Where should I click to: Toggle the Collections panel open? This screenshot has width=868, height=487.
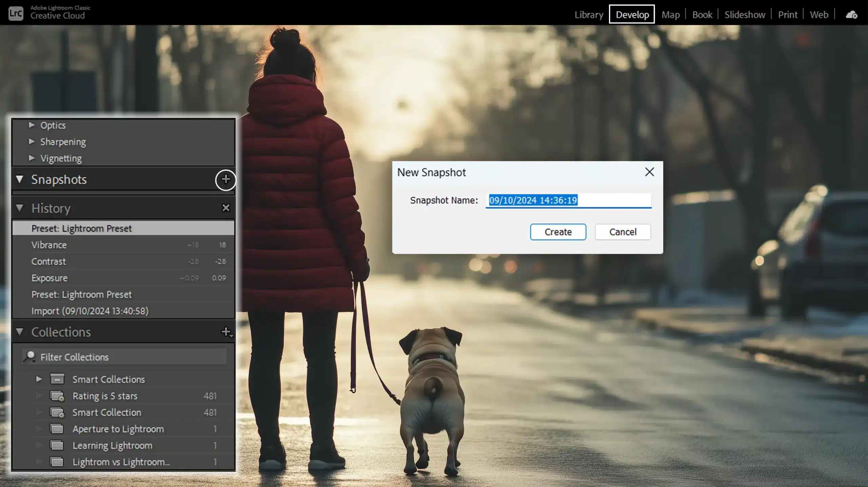[19, 332]
